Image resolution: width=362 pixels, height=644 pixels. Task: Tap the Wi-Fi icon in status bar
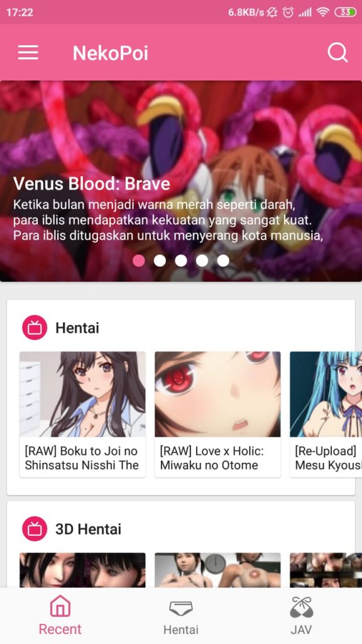tap(324, 13)
